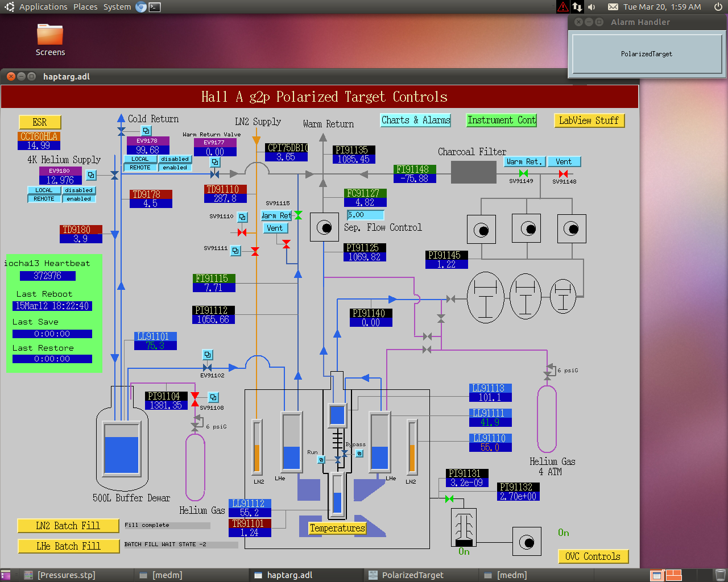Start LN2 Batch Fill
The height and width of the screenshot is (582, 728).
click(68, 526)
